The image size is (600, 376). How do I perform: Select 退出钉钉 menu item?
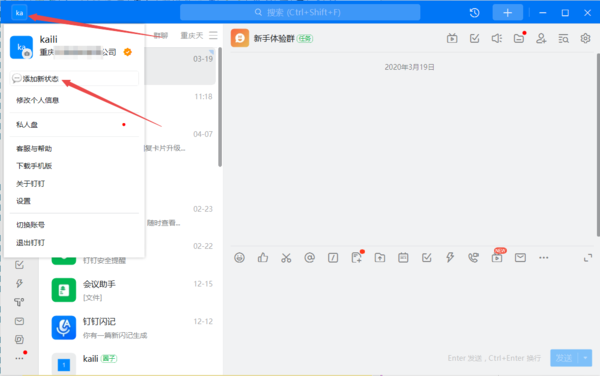point(31,243)
